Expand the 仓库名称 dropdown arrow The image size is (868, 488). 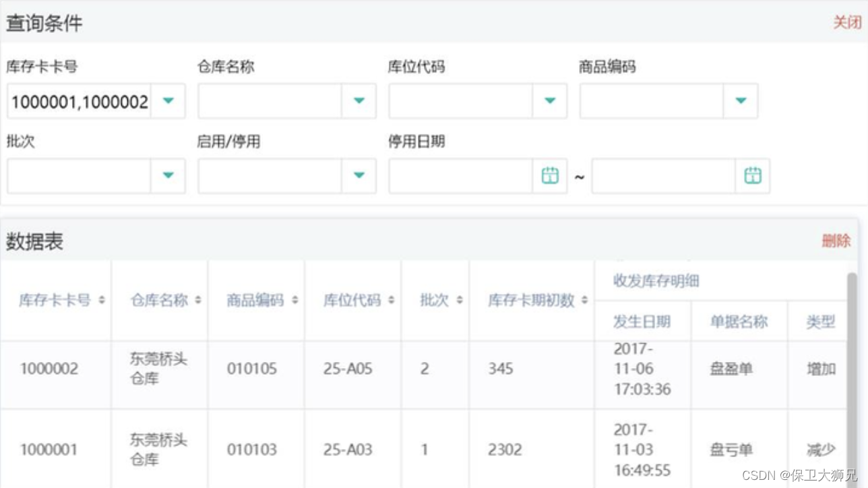click(359, 101)
